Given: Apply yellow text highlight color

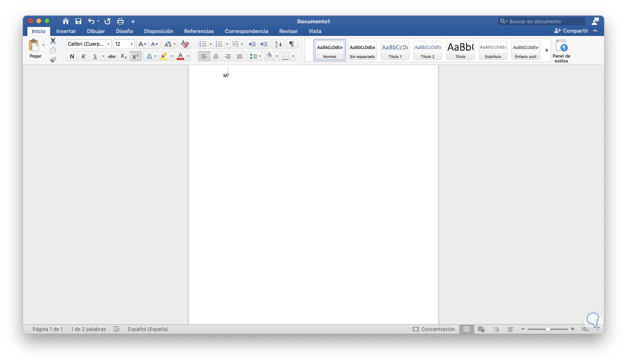Looking at the screenshot, I should point(164,56).
